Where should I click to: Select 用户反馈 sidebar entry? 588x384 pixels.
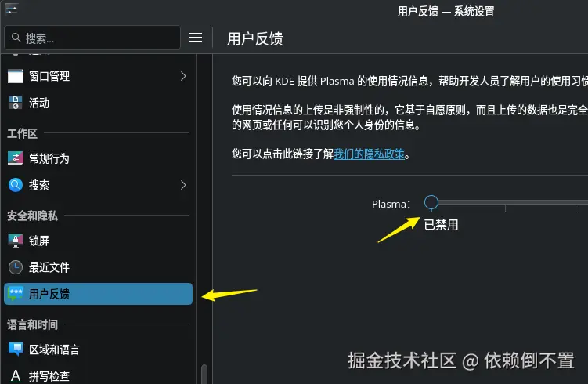98,294
